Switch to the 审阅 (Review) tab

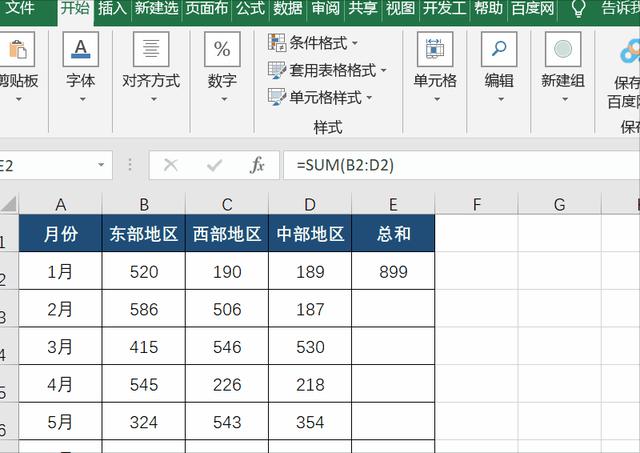coord(325,8)
